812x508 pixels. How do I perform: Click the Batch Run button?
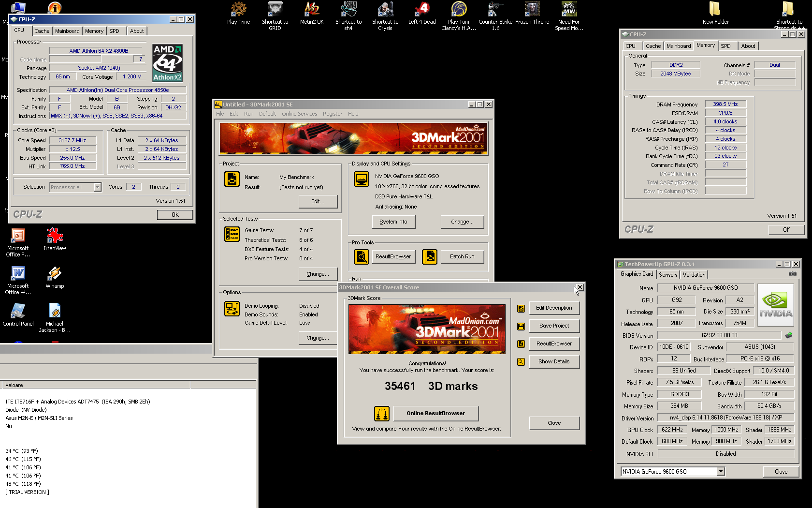(462, 256)
